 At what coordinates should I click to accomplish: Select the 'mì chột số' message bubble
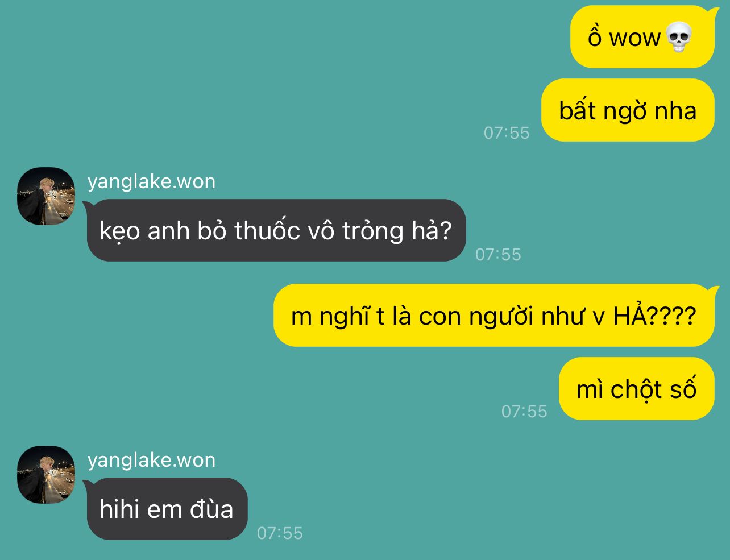point(637,389)
